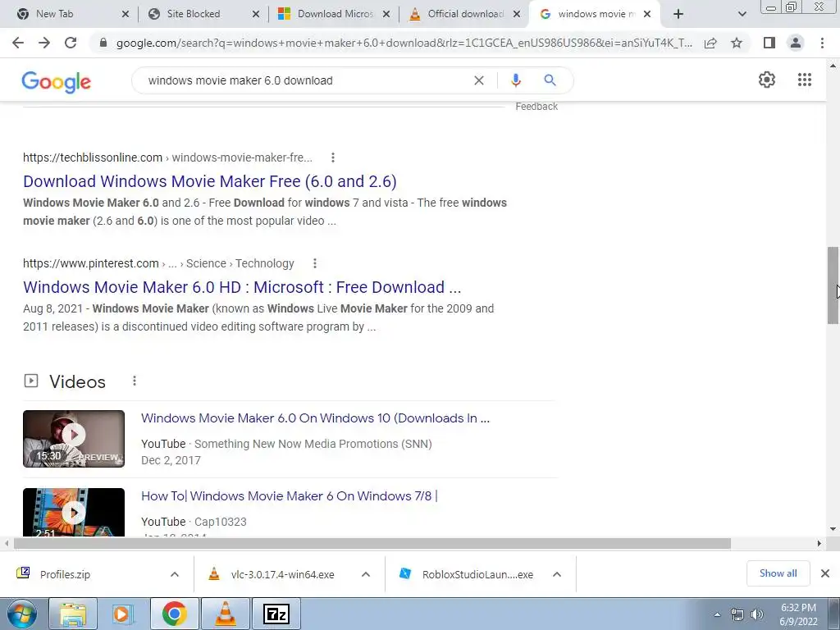Viewport: 840px width, 630px height.
Task: Click the Google logo
Action: 57,81
